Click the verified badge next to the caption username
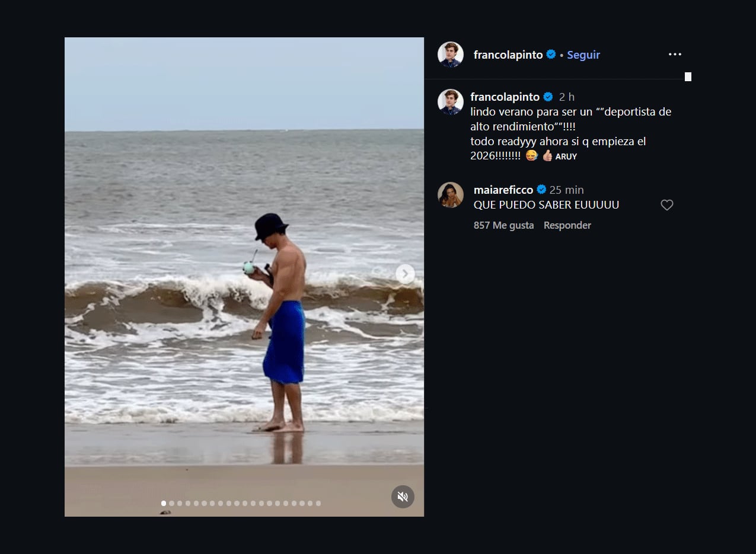Viewport: 756px width, 554px height. [x=547, y=96]
